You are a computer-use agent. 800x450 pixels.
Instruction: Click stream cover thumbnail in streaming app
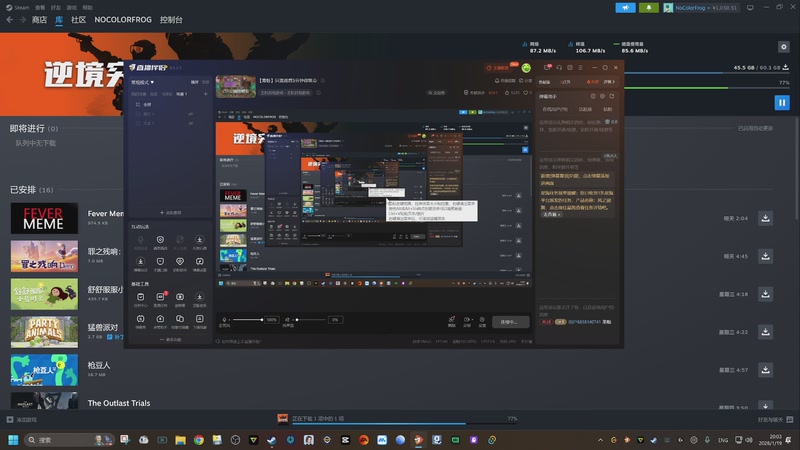pos(236,86)
